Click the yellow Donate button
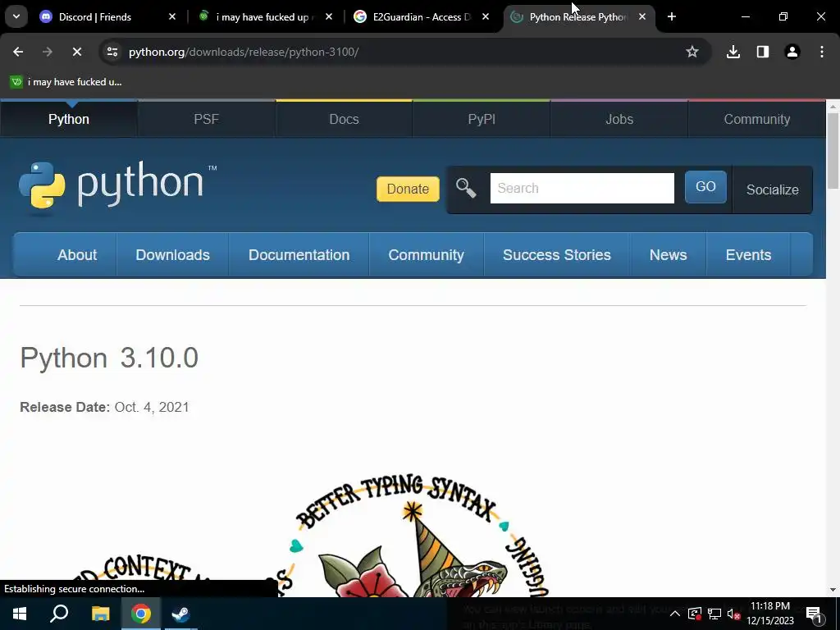 pyautogui.click(x=408, y=189)
